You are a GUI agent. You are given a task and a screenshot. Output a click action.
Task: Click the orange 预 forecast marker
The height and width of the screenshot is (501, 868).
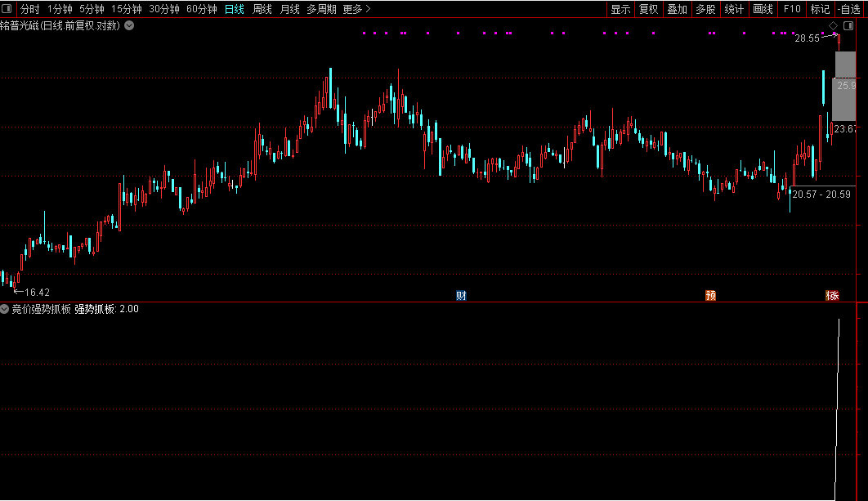[710, 295]
